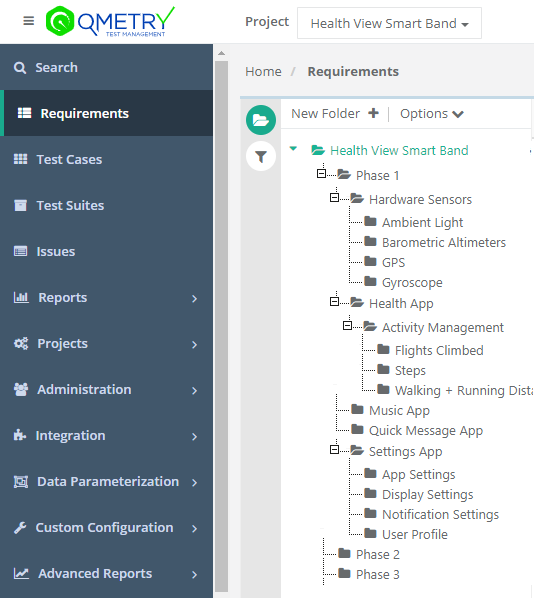Image resolution: width=534 pixels, height=598 pixels.
Task: Select the Gyroscope folder
Action: [412, 283]
